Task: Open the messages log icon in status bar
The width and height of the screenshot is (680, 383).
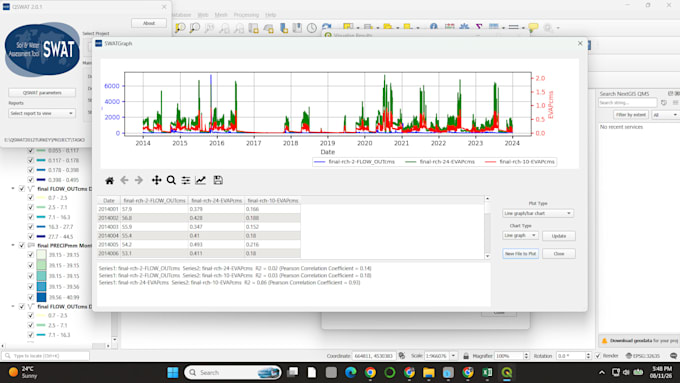Action: click(x=673, y=356)
